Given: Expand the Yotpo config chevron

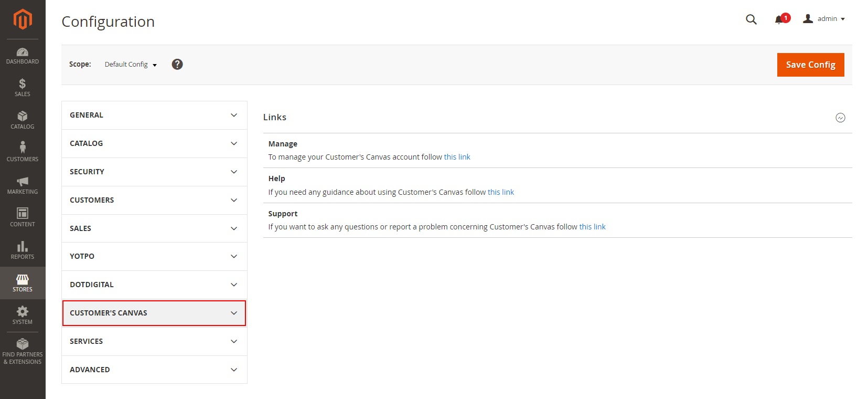Looking at the screenshot, I should (x=234, y=256).
